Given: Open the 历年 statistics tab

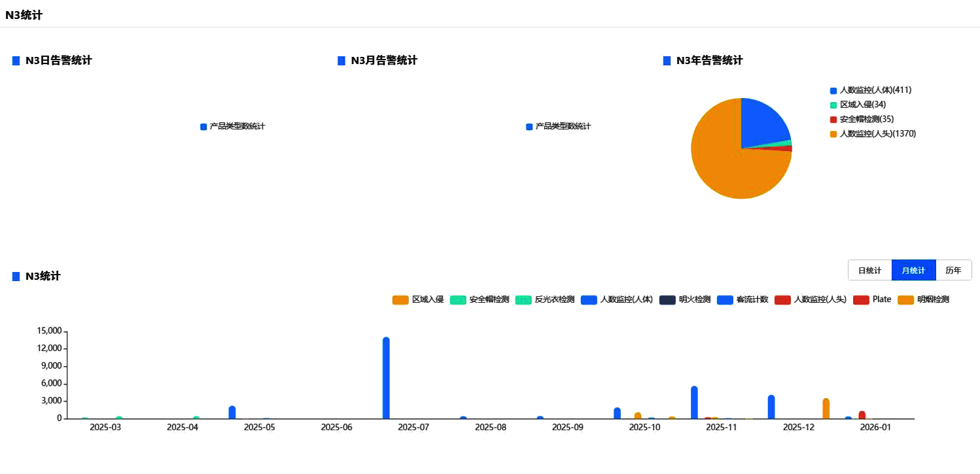Looking at the screenshot, I should tap(953, 270).
